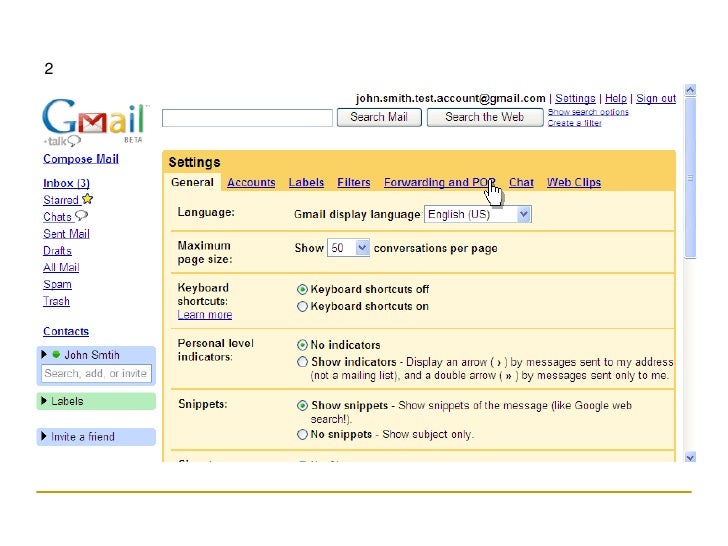
Task: Click the john.smith.test.account@gmail.com address text
Action: (450, 98)
